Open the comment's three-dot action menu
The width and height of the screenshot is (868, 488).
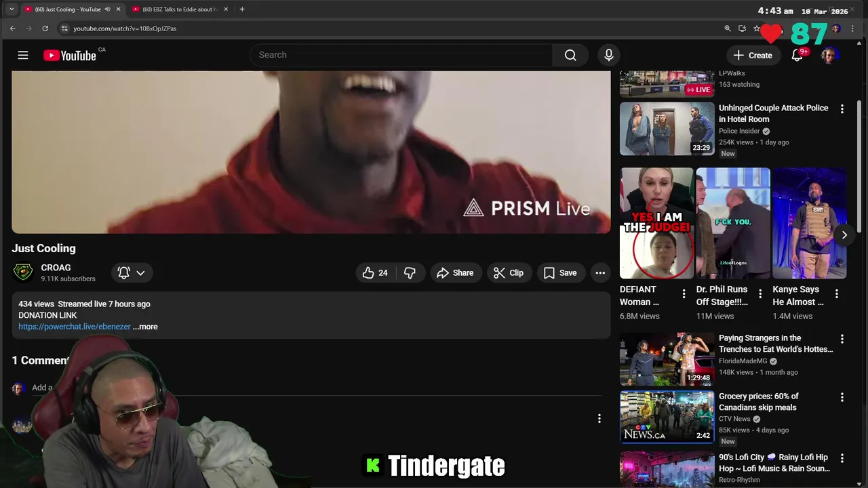599,419
